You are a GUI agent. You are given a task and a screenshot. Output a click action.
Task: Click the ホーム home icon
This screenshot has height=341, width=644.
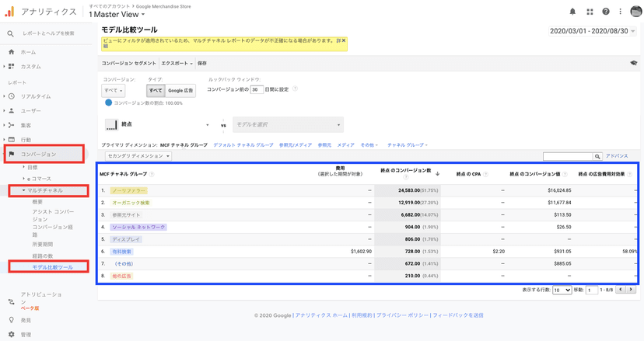(12, 52)
